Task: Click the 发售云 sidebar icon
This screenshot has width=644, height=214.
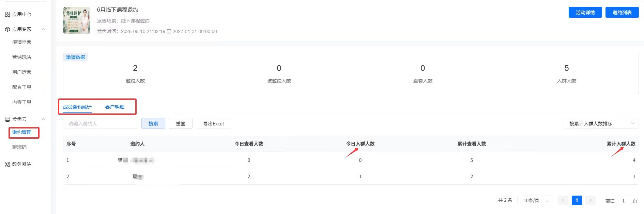Action: point(7,119)
